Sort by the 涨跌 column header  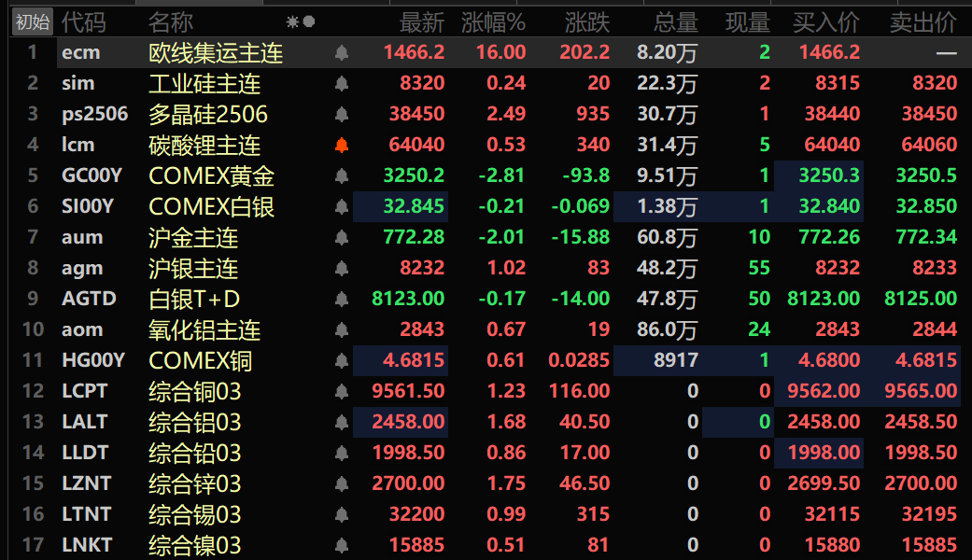click(587, 23)
